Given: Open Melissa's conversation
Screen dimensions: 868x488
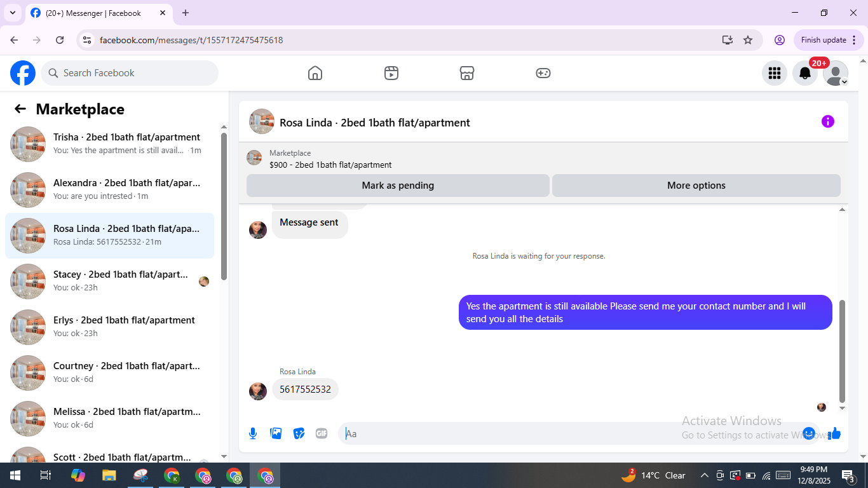Looking at the screenshot, I should point(109,419).
